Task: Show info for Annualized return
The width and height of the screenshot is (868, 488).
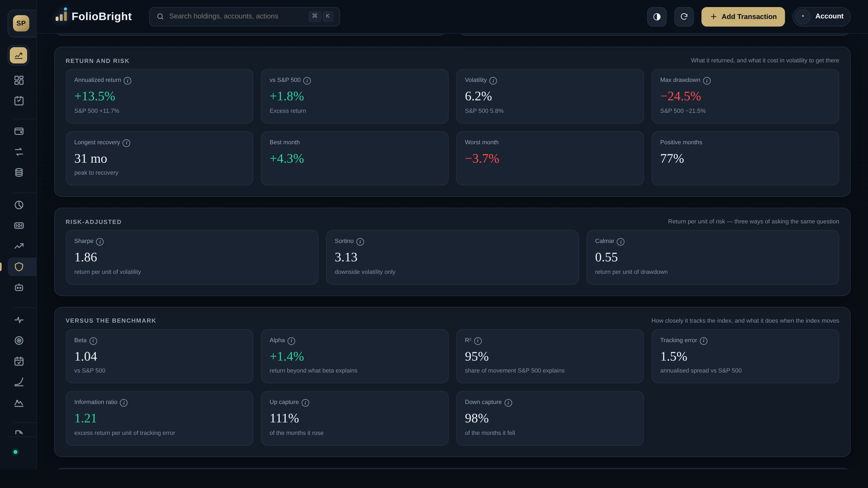Action: (127, 81)
